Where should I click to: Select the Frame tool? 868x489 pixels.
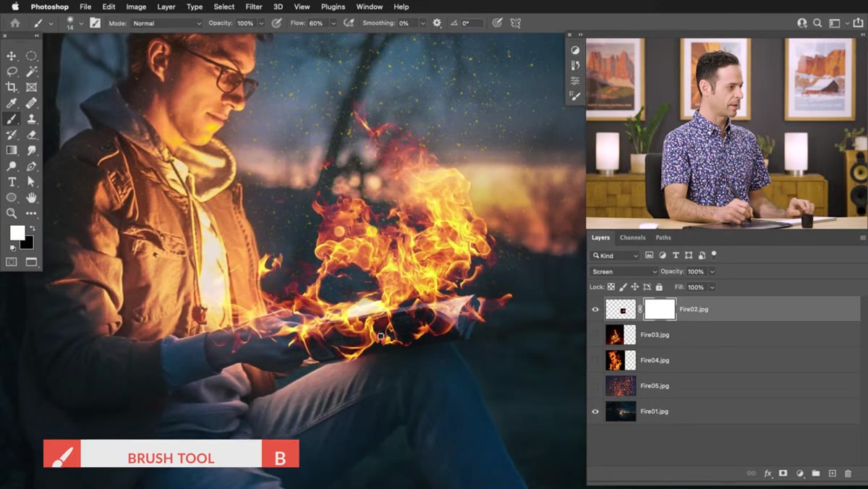(x=31, y=88)
